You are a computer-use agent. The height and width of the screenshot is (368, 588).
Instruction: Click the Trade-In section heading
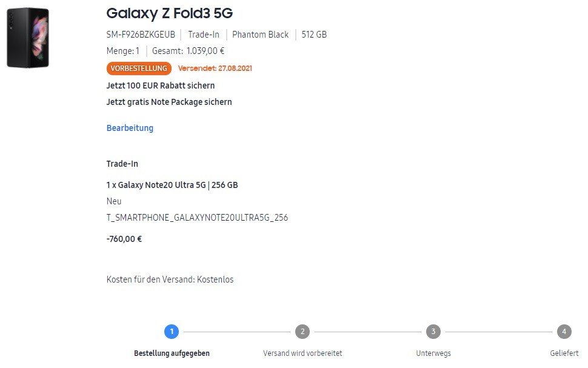122,164
